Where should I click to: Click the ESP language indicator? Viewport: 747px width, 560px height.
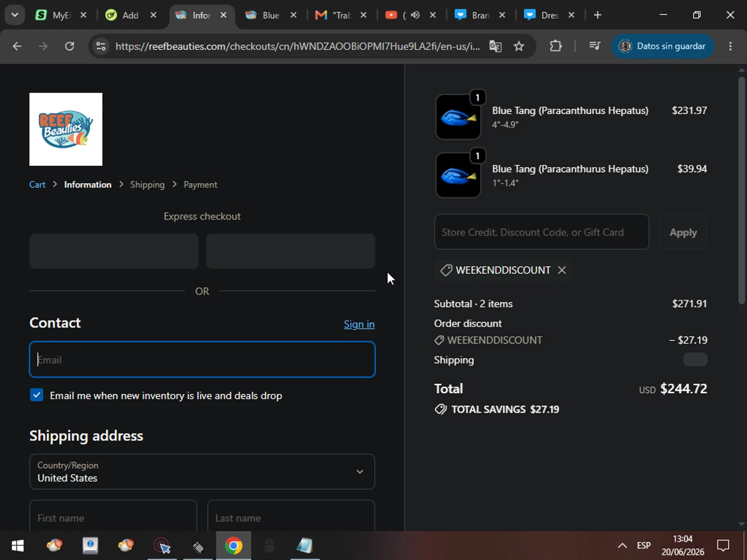pyautogui.click(x=643, y=546)
